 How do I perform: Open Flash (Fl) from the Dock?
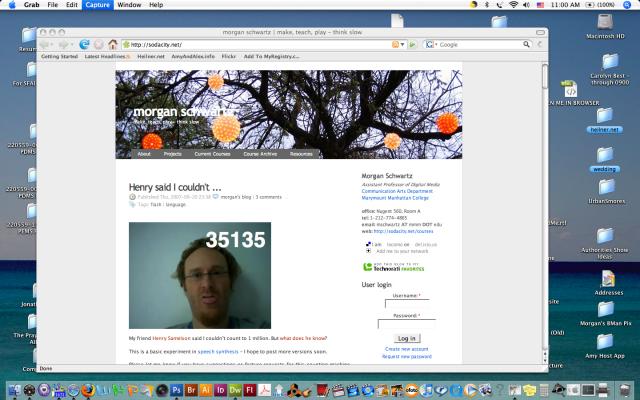[250, 390]
